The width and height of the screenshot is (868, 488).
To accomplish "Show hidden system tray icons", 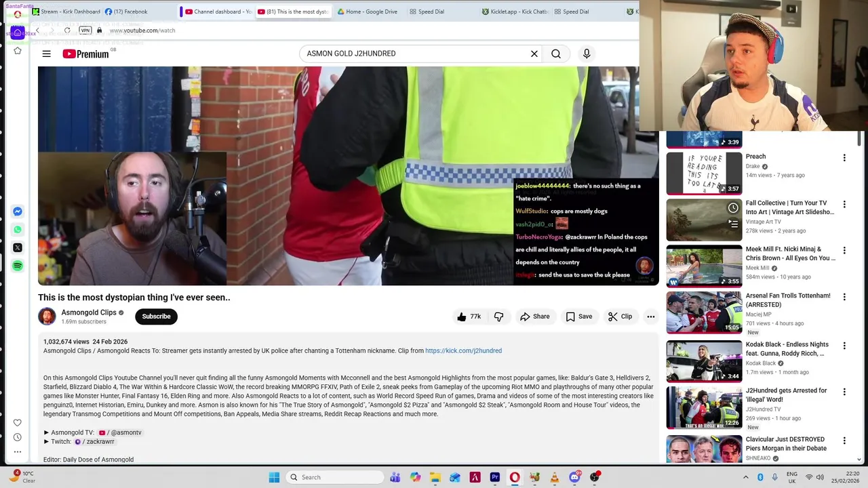I will (745, 477).
